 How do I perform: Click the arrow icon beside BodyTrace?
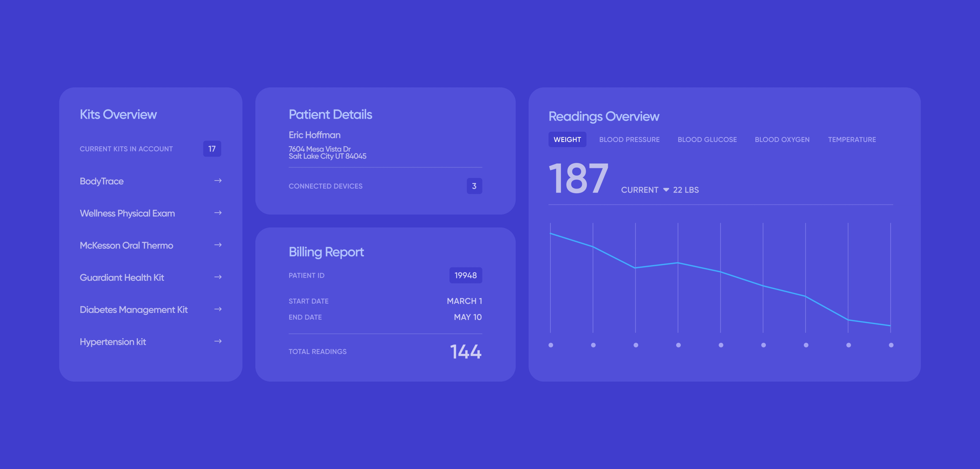tap(218, 181)
